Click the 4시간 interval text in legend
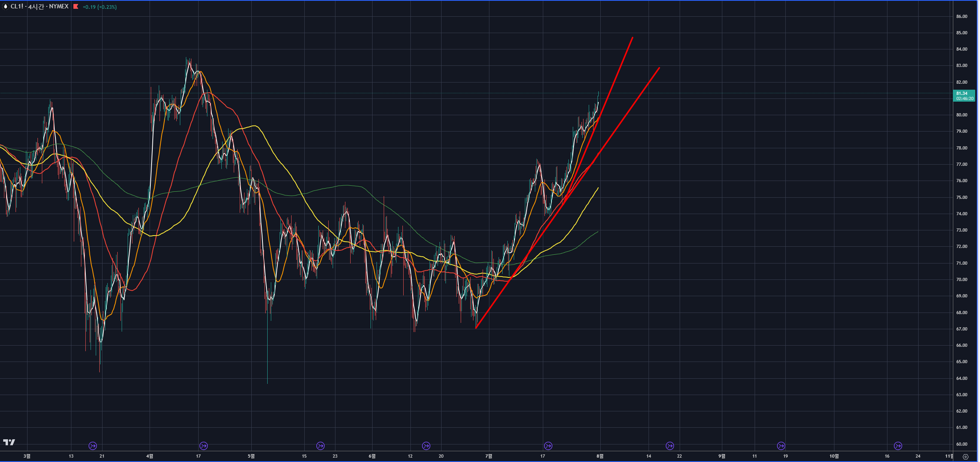This screenshot has width=980, height=462. [x=36, y=6]
